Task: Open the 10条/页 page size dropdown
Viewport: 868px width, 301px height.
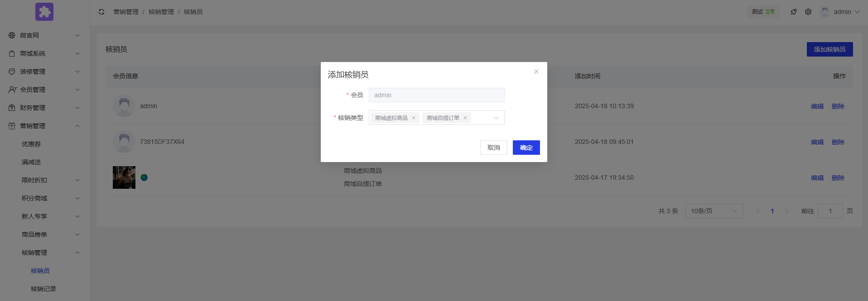Action: 714,211
